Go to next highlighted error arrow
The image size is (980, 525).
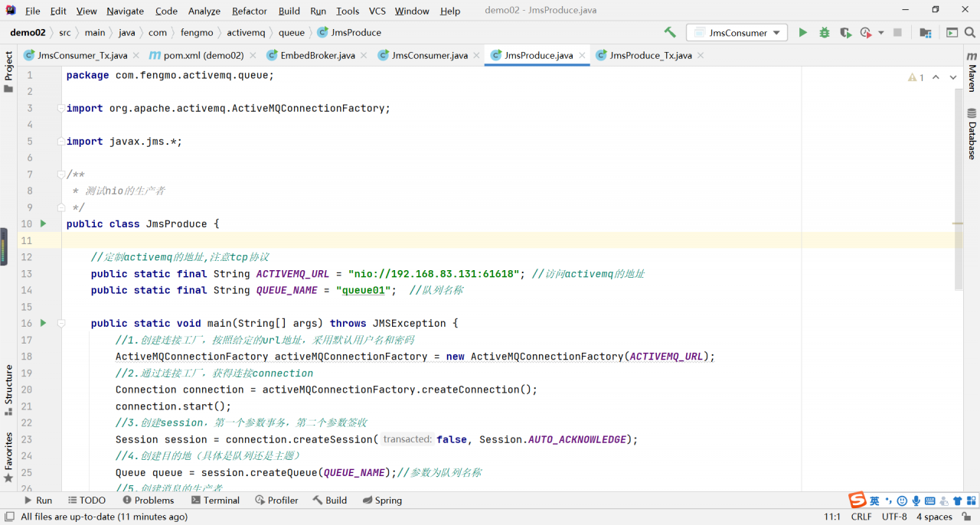[953, 77]
